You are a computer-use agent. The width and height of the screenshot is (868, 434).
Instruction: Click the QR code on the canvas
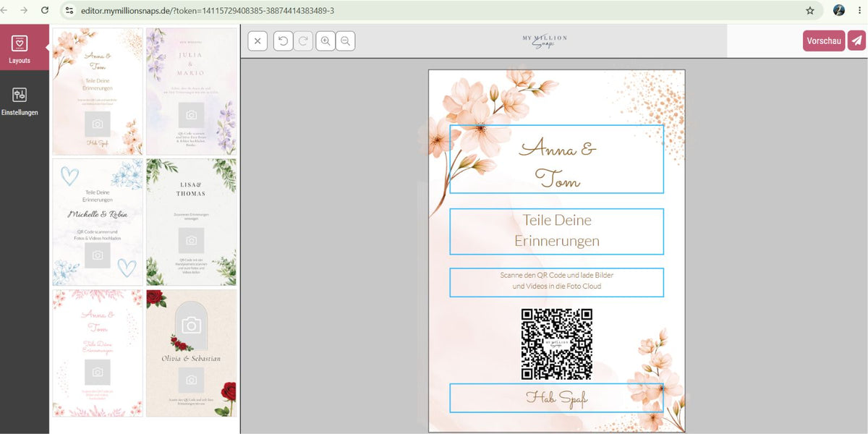point(557,344)
